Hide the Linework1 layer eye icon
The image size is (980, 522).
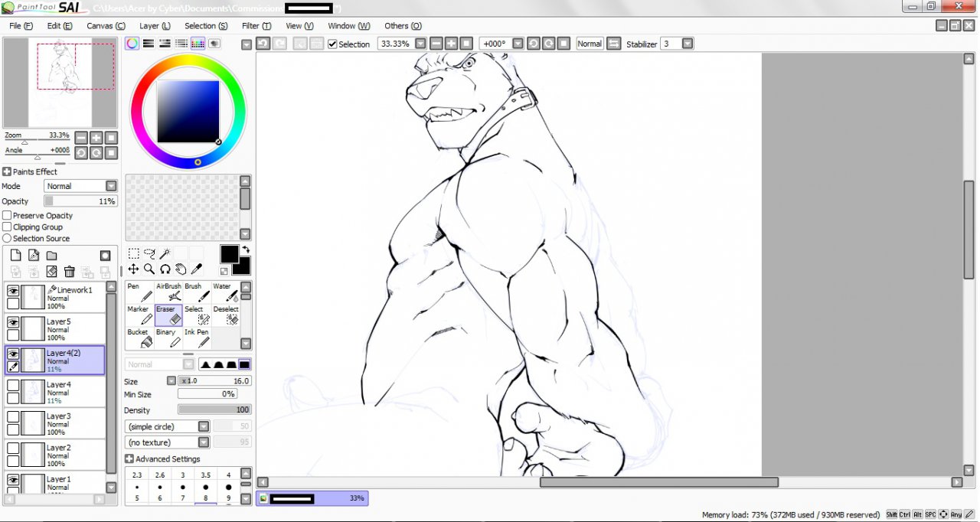pyautogui.click(x=13, y=290)
